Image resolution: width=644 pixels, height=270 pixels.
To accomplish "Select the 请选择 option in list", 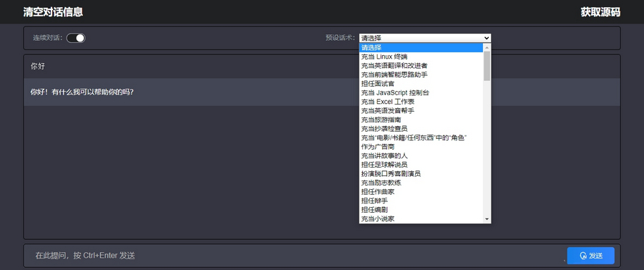I will 421,48.
